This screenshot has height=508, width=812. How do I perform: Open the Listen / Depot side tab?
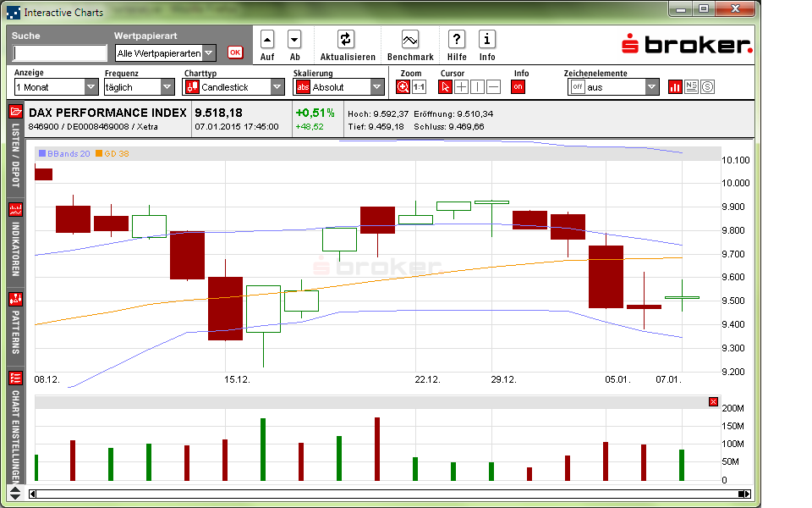15,155
